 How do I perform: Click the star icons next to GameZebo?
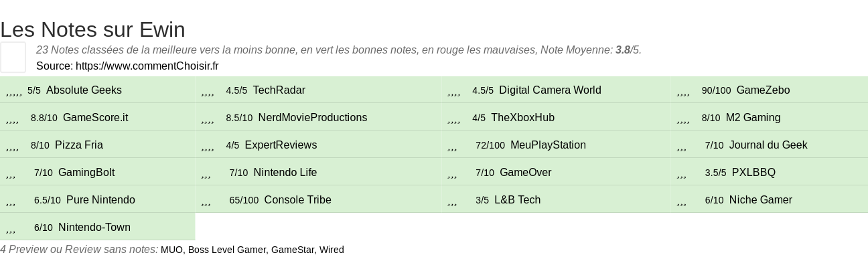684,90
